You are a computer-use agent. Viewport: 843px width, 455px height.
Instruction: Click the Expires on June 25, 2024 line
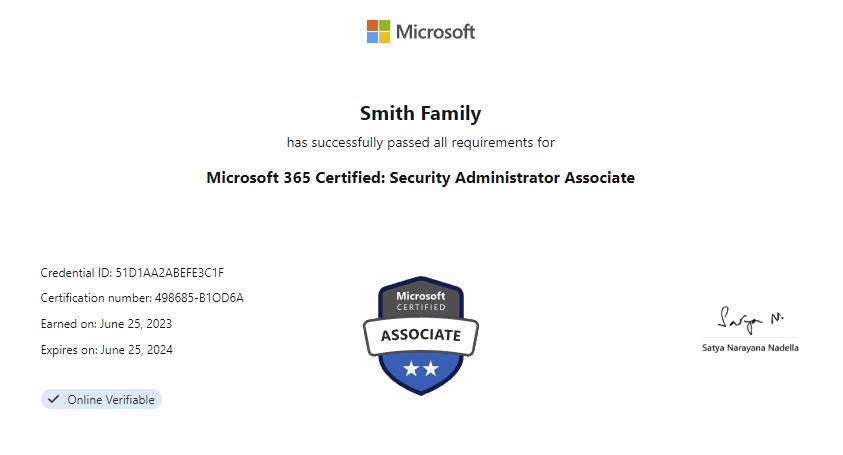106,350
